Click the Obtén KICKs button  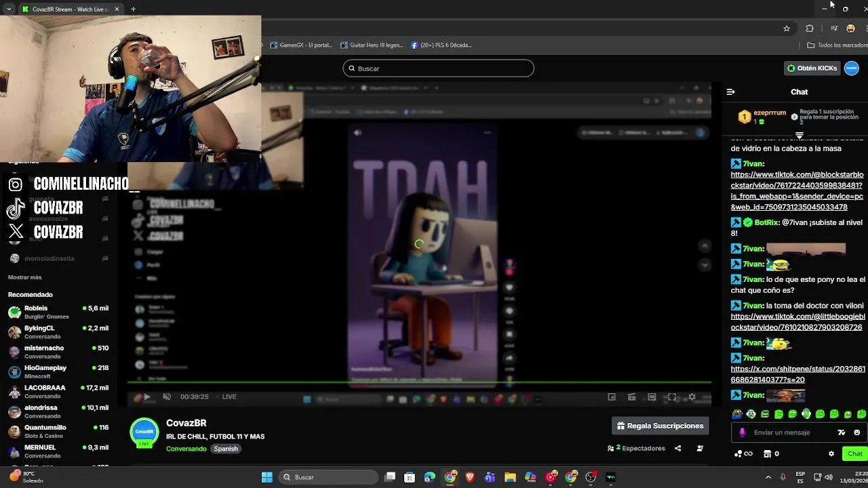tap(812, 68)
